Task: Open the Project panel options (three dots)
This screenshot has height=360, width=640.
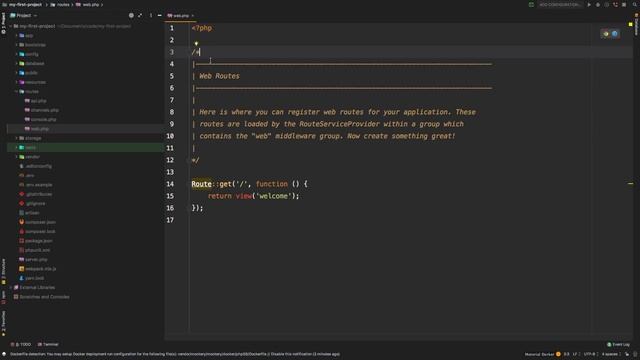Action: (151, 16)
